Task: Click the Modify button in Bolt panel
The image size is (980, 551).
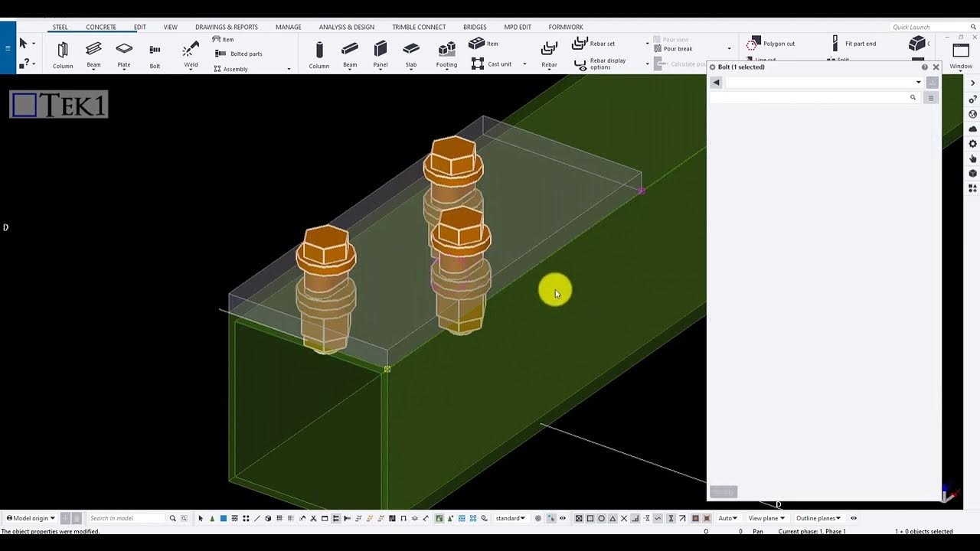Action: tap(723, 491)
